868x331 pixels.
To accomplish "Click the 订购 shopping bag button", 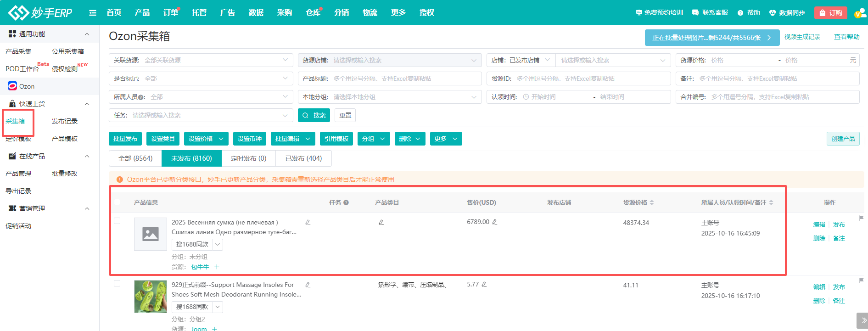I will point(830,13).
